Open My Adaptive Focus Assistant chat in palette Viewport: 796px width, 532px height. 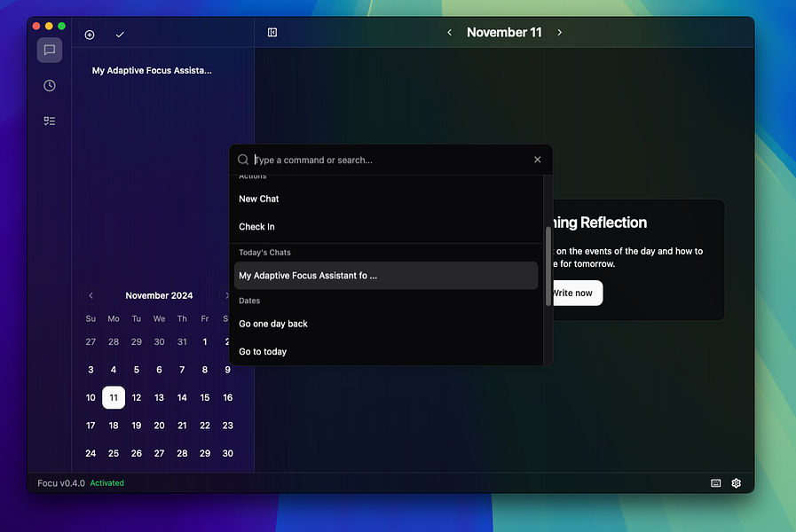386,276
